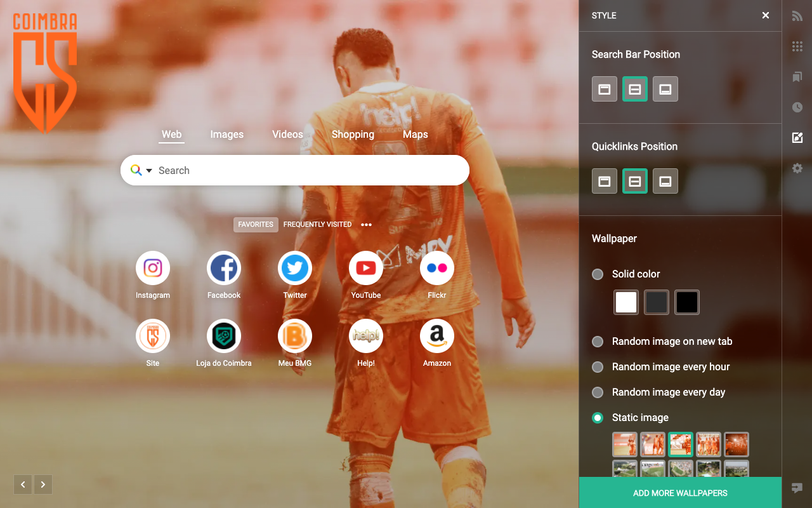Click the Coimbra CS logo
The width and height of the screenshot is (812, 508).
(45, 73)
